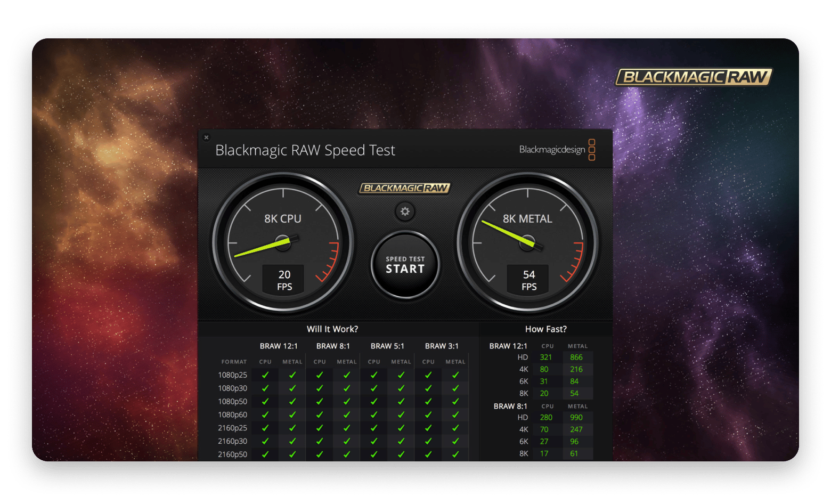Select BRAW 8:1 4K CPU value 70
The height and width of the screenshot is (504, 831).
pyautogui.click(x=544, y=429)
